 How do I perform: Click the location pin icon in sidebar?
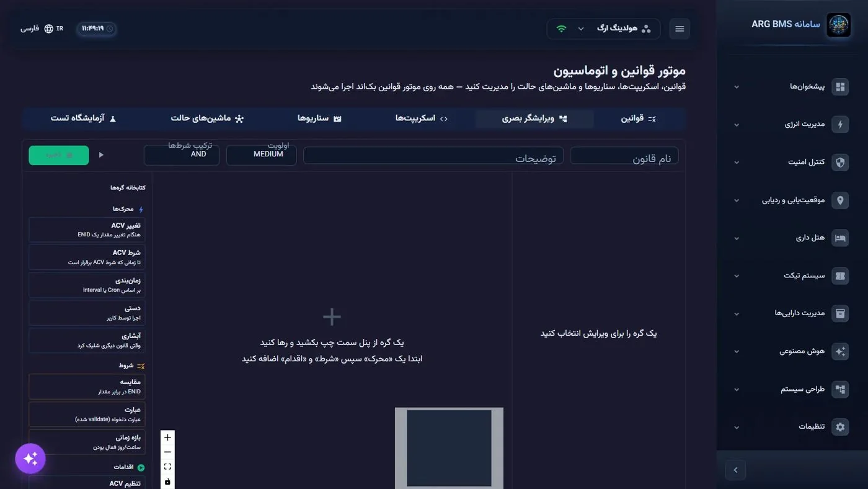pos(840,200)
